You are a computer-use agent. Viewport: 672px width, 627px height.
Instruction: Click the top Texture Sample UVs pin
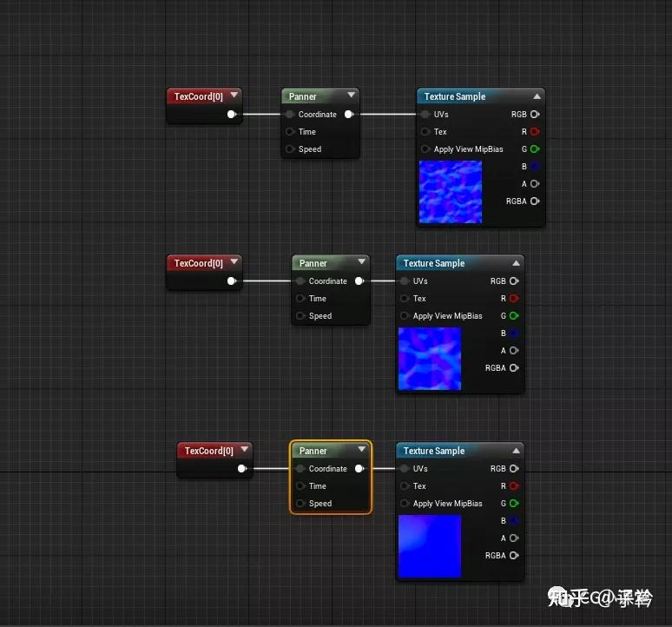(425, 114)
